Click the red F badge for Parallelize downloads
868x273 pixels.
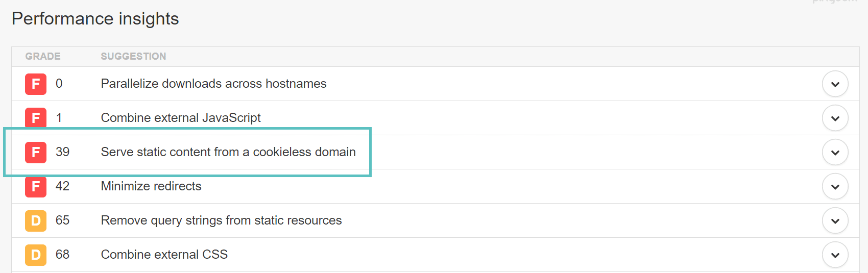tap(36, 84)
